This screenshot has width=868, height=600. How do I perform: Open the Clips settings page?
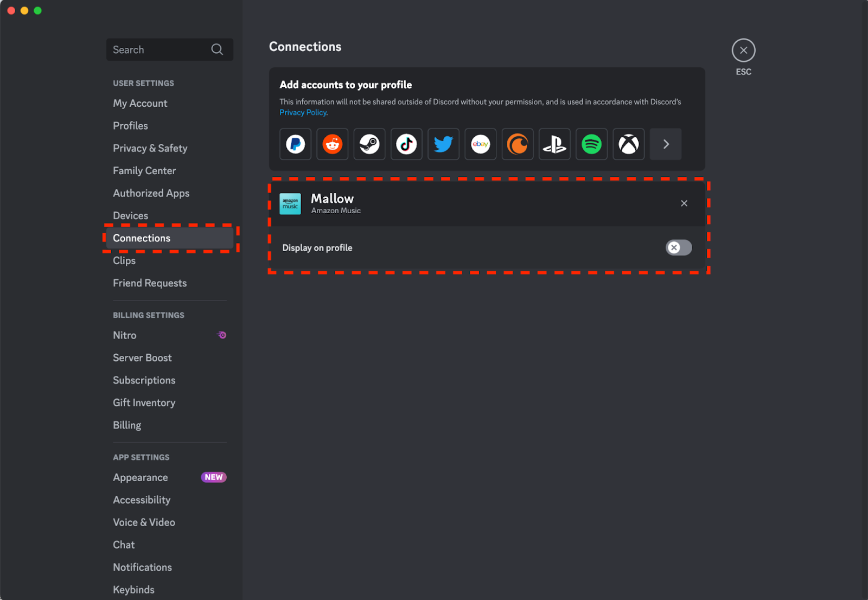click(170, 260)
